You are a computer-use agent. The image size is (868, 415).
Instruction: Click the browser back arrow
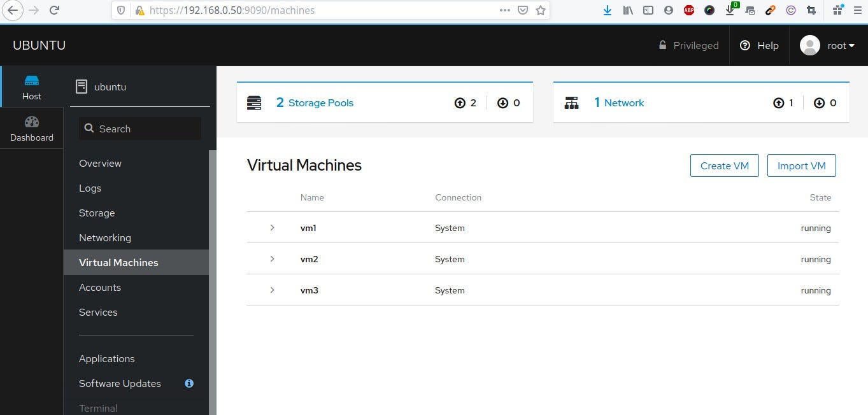(x=12, y=10)
